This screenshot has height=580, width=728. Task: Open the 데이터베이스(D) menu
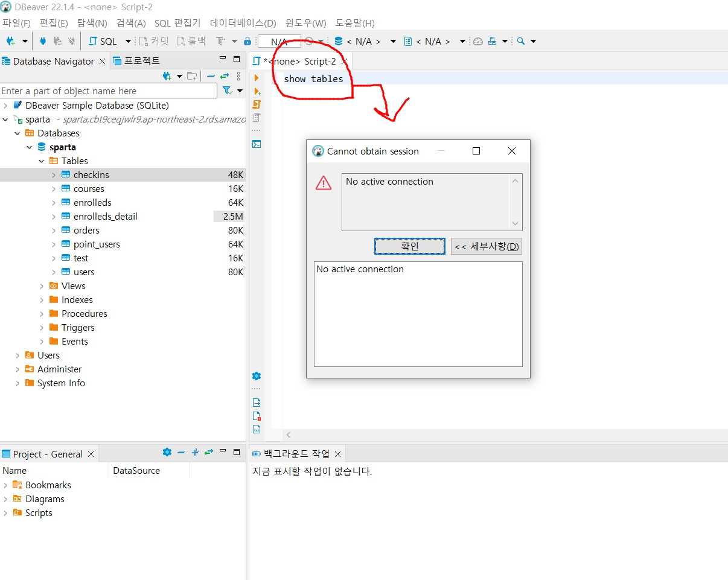(243, 23)
